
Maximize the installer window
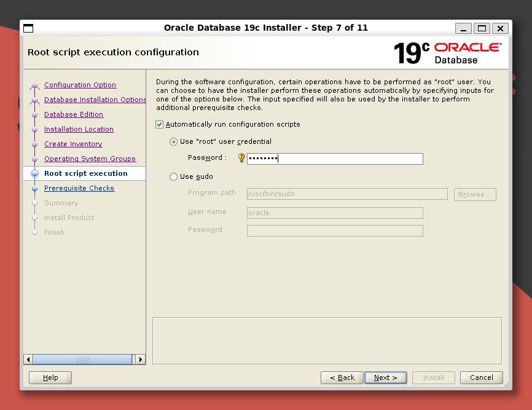[482, 28]
